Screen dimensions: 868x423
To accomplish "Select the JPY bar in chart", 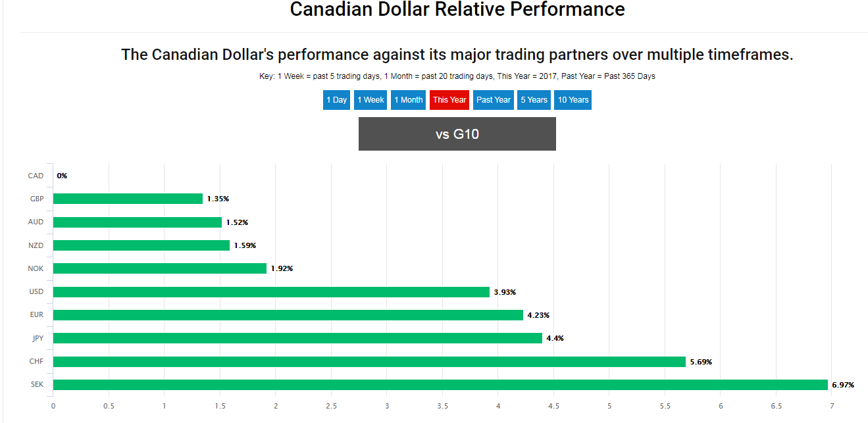I will point(297,338).
